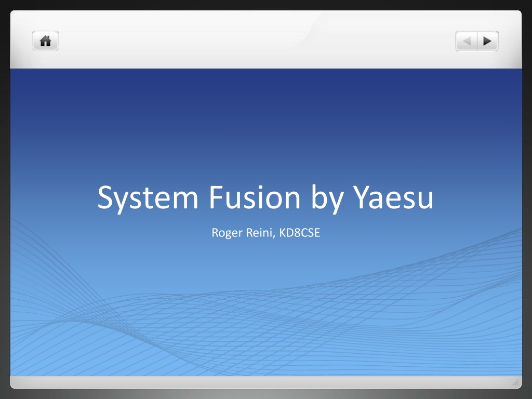Select the title 'System Fusion by Yaesu'
Image resolution: width=532 pixels, height=399 pixels.
pos(265,197)
